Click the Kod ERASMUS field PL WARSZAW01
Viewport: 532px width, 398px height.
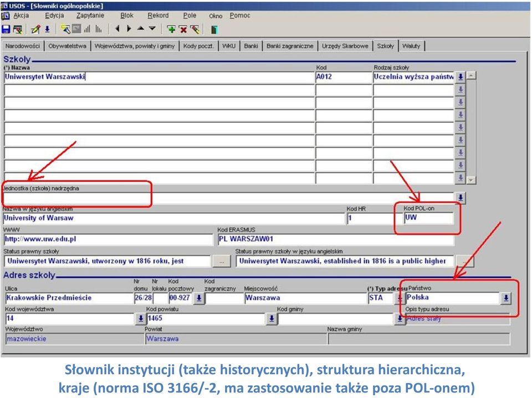click(336, 239)
